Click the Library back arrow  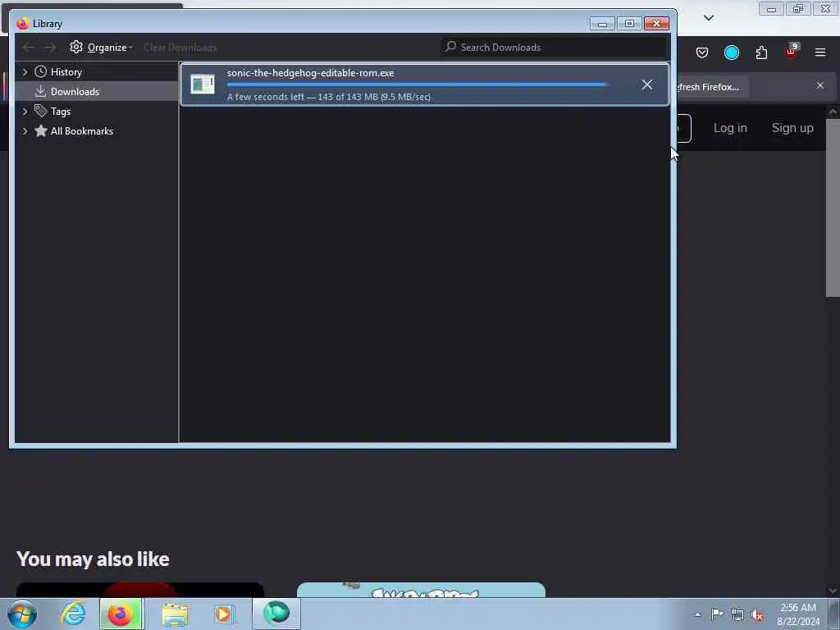pyautogui.click(x=28, y=48)
